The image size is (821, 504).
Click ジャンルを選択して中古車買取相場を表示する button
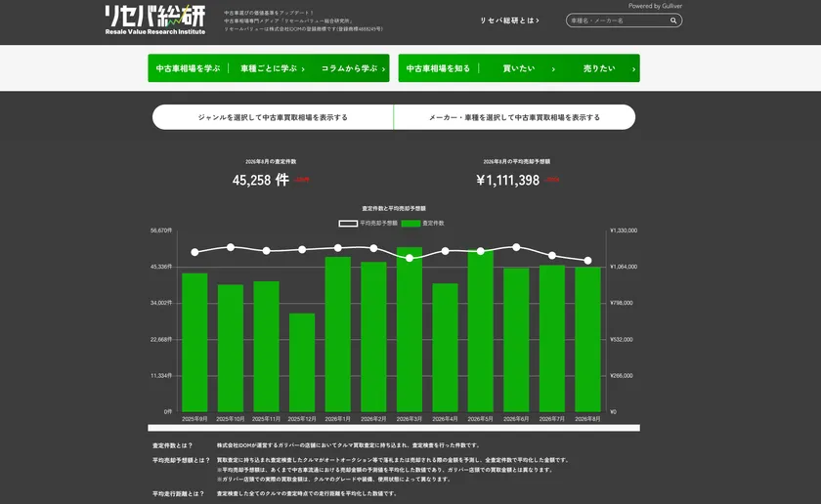pyautogui.click(x=273, y=117)
